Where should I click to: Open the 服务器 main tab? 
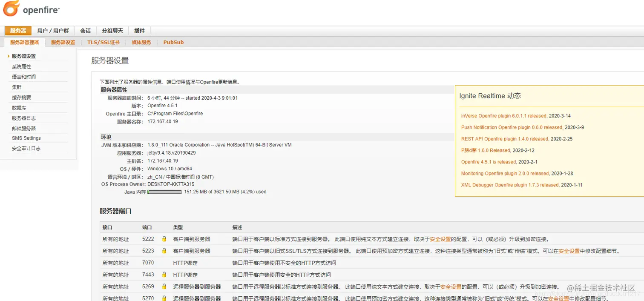tap(18, 31)
